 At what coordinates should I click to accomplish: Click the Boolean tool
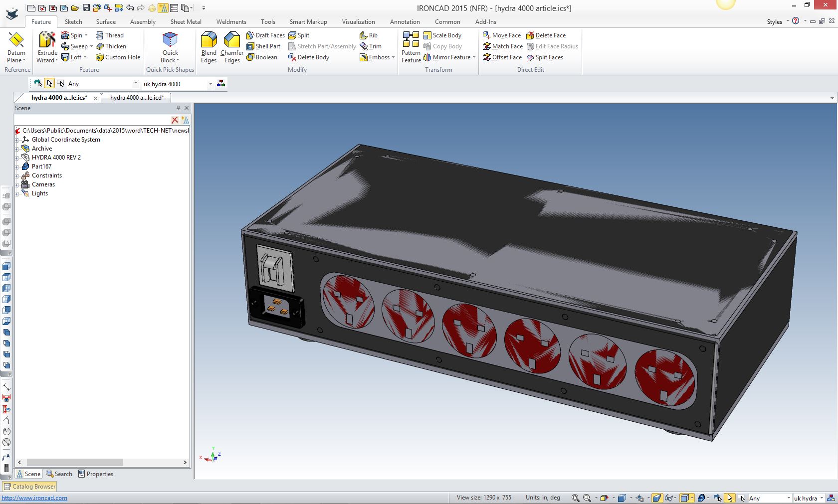point(262,57)
